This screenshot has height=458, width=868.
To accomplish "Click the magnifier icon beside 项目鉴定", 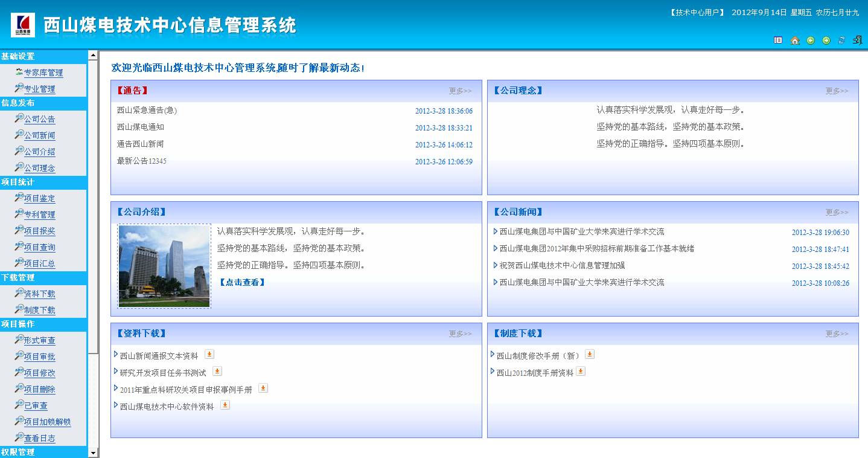I will [19, 198].
